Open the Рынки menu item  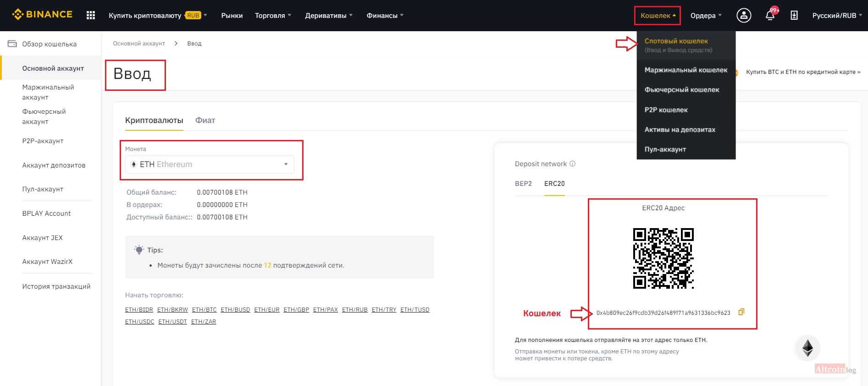232,15
